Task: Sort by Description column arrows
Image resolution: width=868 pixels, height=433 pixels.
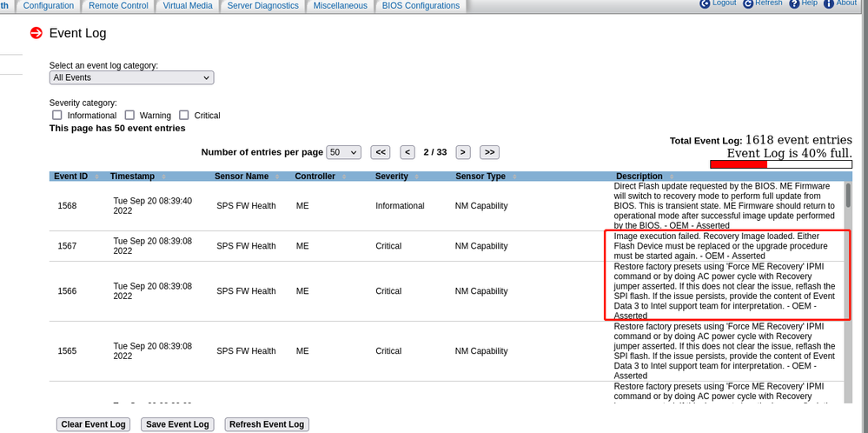Action: 671,177
